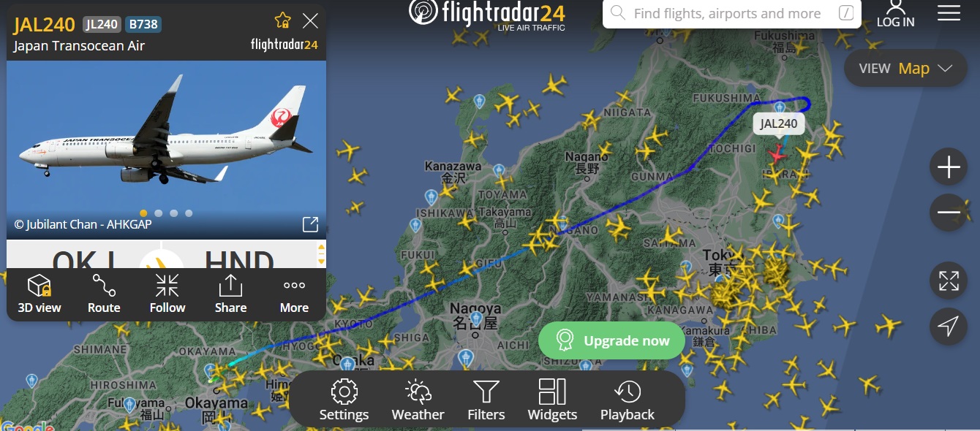The image size is (980, 431).
Task: Click the flight search input field
Action: point(731,13)
